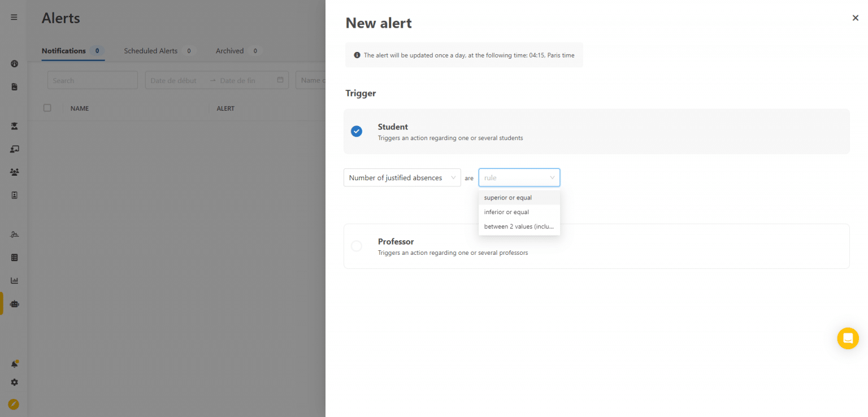Open the groups icon in the sidebar

coord(14,172)
